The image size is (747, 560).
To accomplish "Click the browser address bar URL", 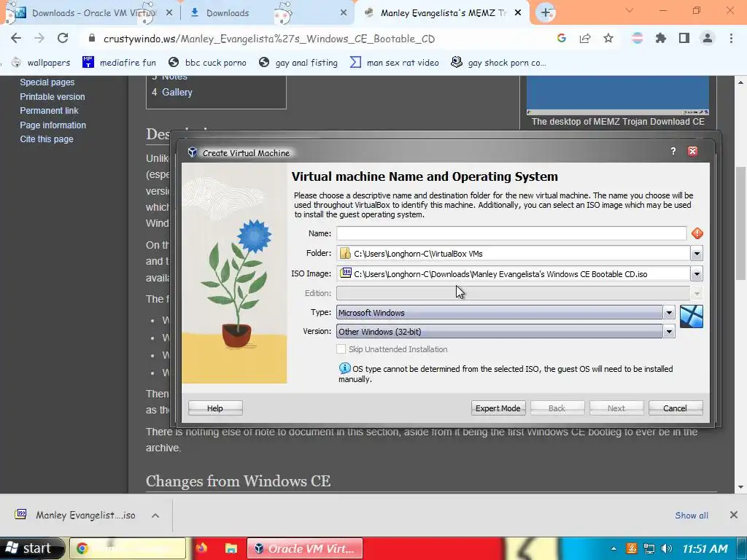I will [x=269, y=39].
